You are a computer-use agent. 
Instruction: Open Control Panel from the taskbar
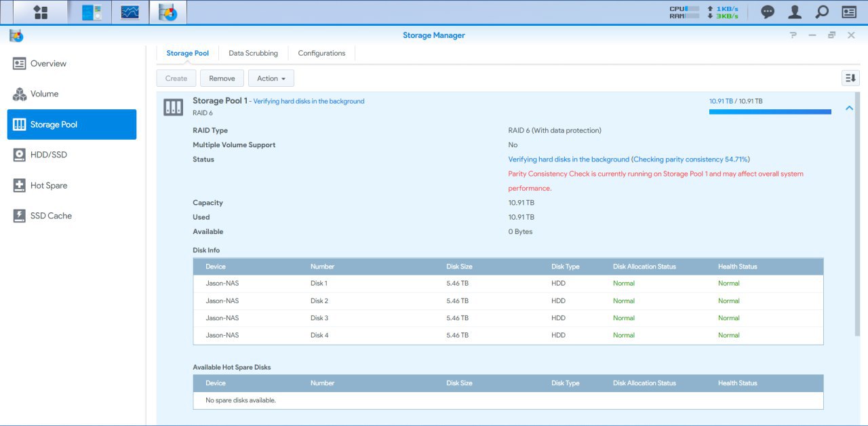point(92,12)
